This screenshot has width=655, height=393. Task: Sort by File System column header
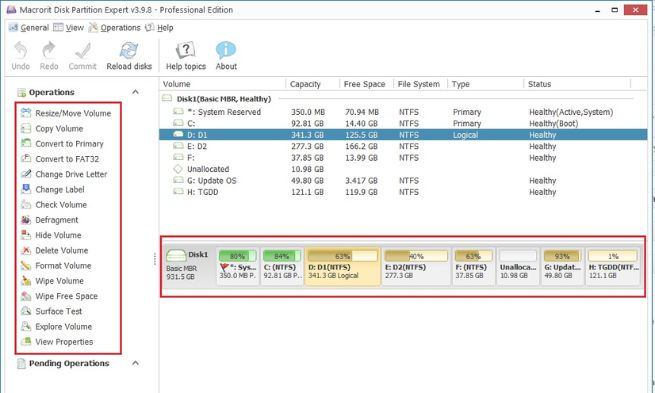pos(421,84)
